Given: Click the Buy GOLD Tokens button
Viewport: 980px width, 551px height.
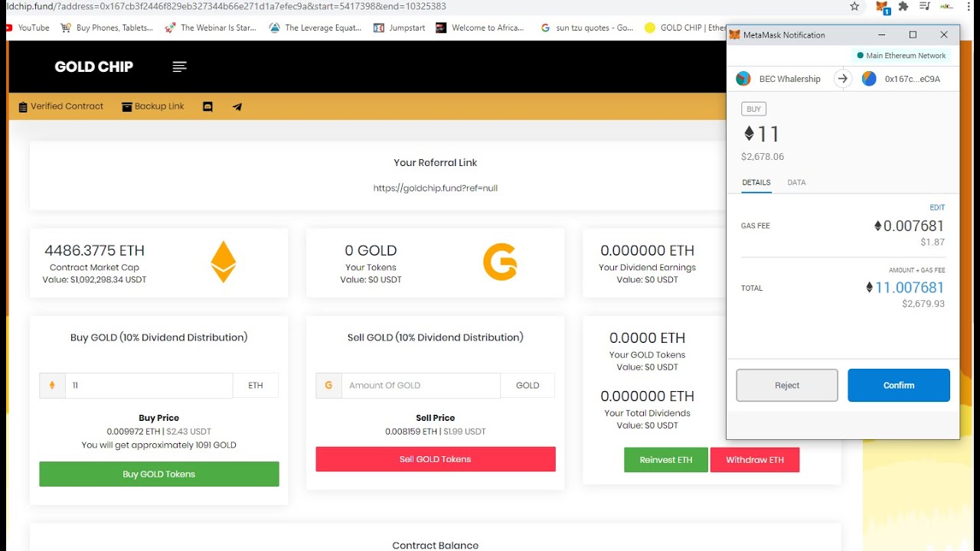Looking at the screenshot, I should click(x=159, y=474).
